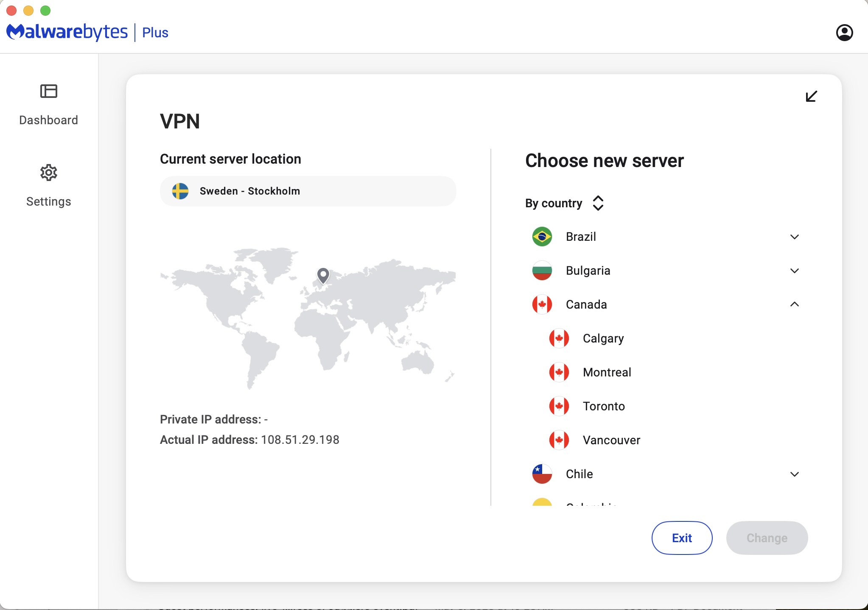The height and width of the screenshot is (610, 868).
Task: Click the Brazil flag icon
Action: coord(542,237)
